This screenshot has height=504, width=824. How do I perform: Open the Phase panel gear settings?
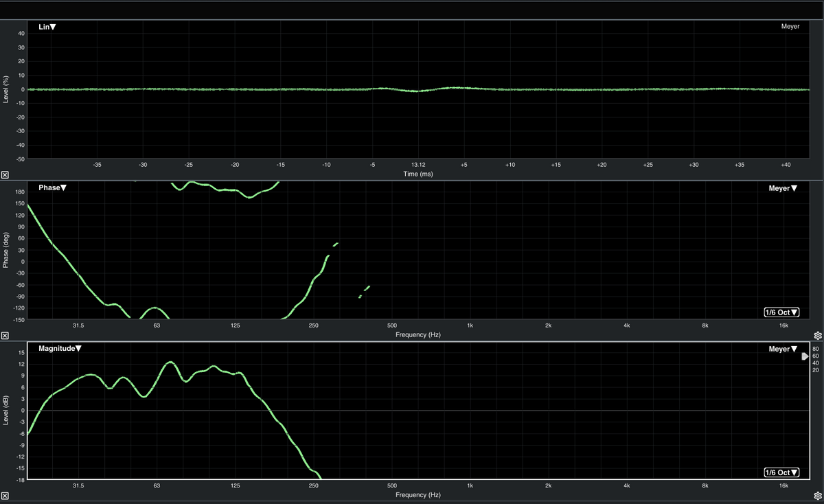pyautogui.click(x=818, y=335)
